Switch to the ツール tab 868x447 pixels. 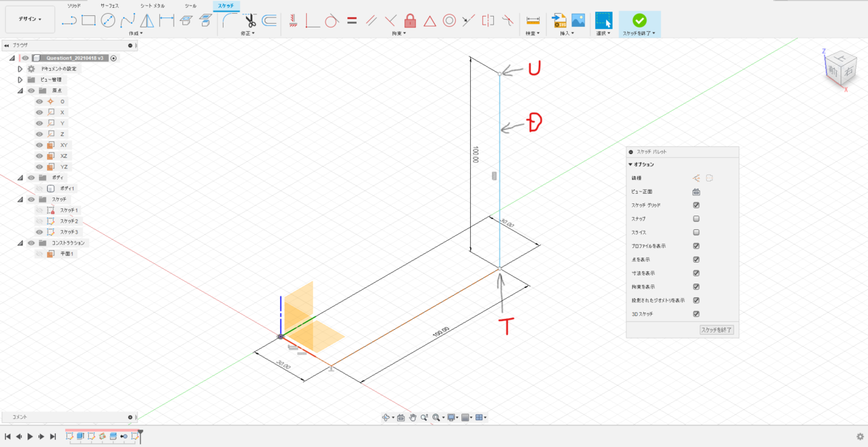190,5
